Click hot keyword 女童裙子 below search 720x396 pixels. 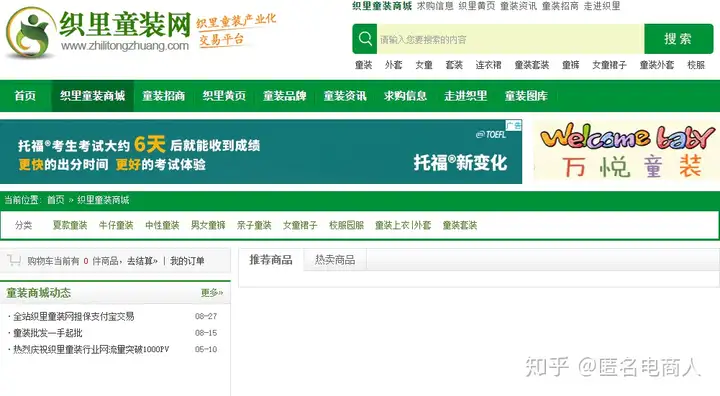[609, 65]
